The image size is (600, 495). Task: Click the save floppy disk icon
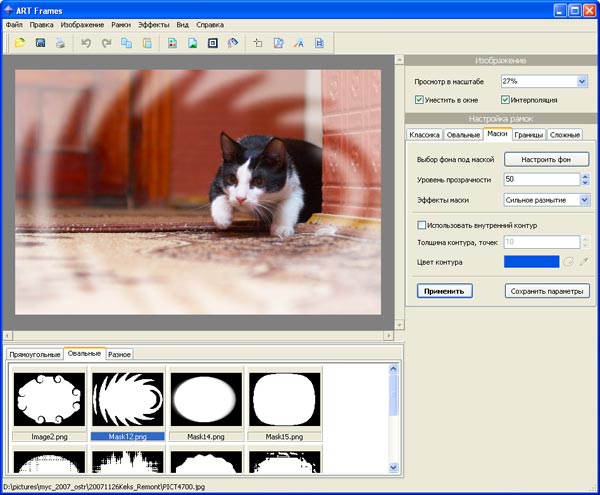[x=41, y=43]
